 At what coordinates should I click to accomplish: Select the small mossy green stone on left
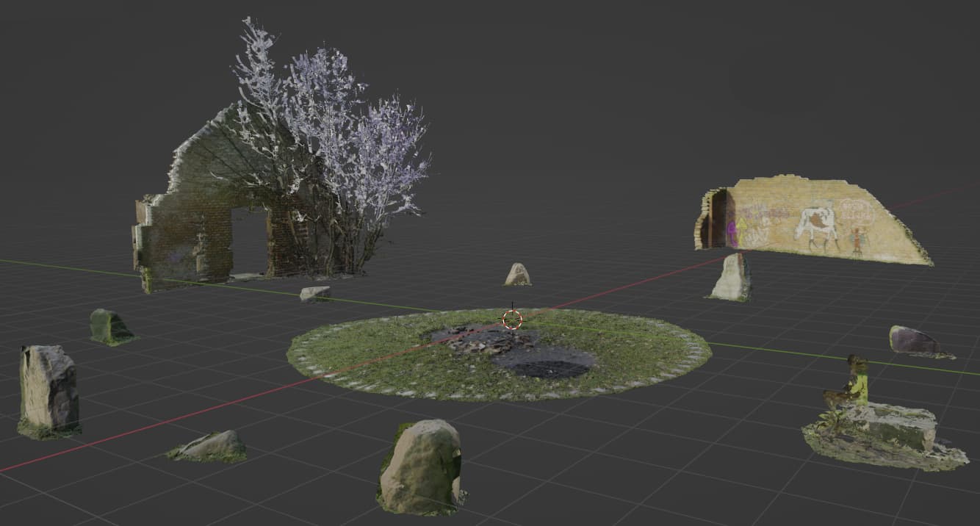point(107,326)
